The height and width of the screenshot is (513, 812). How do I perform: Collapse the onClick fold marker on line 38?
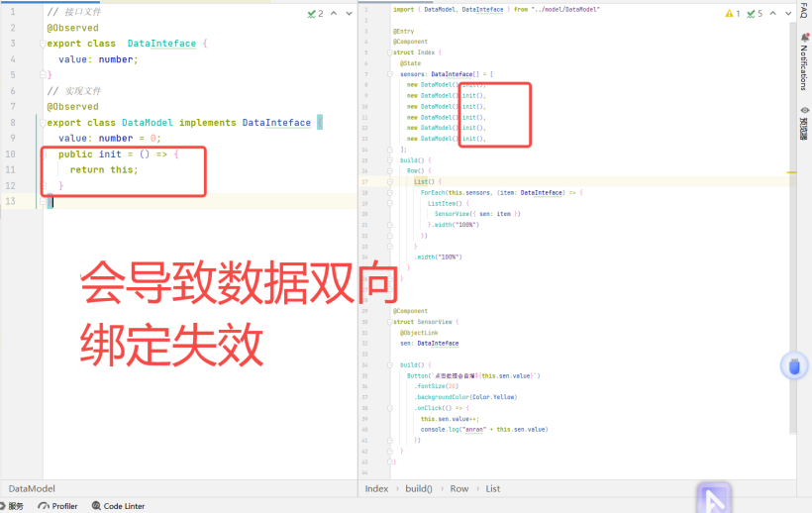[x=389, y=408]
